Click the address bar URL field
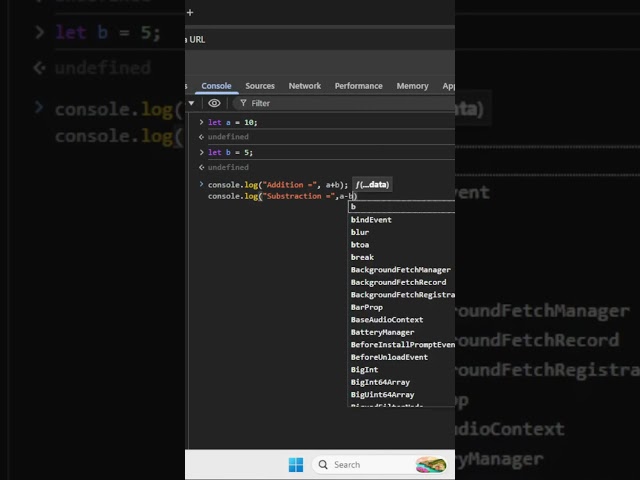Image resolution: width=640 pixels, height=480 pixels. point(320,40)
